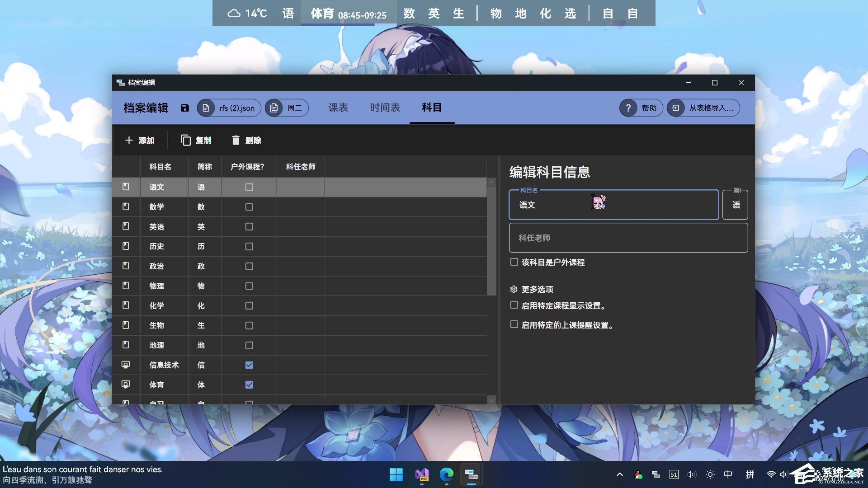
Task: Click the 科任老师 teacher input field
Action: coord(628,238)
